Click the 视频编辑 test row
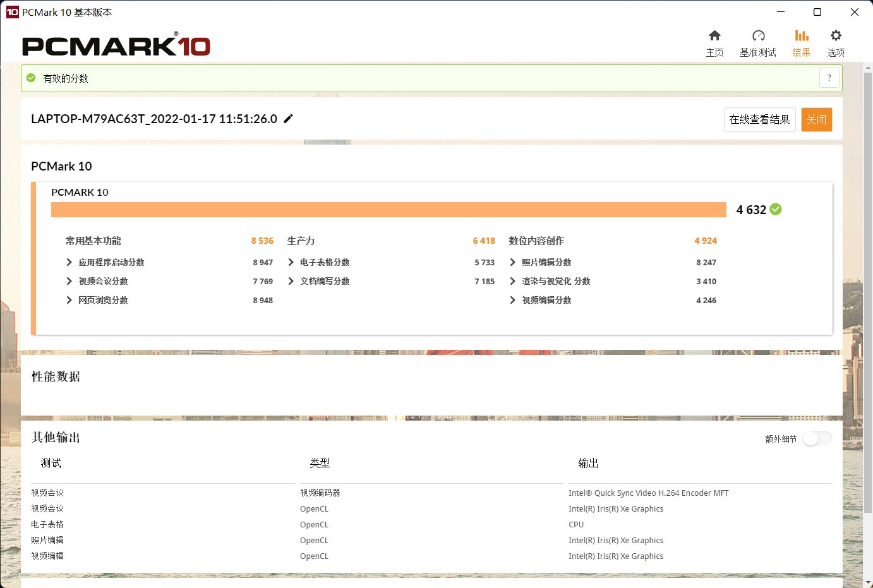873x588 pixels. point(47,556)
